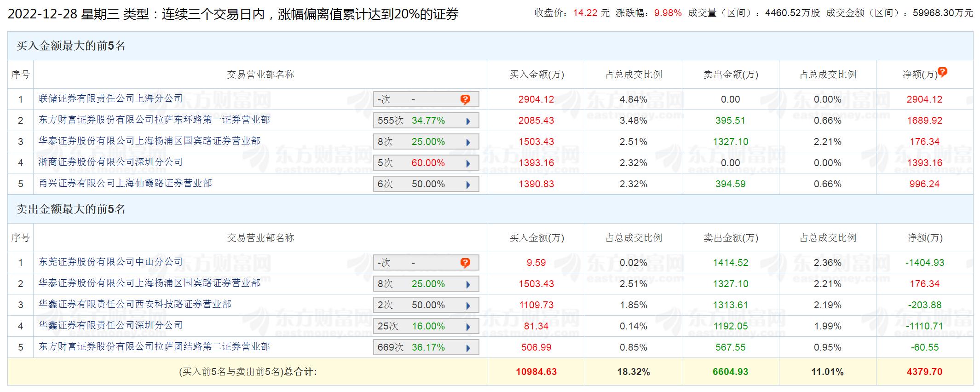Open 东方财富证券拉萨团结路第二证券营业部 link
Viewport: 980px width, 392px height.
coord(154,346)
